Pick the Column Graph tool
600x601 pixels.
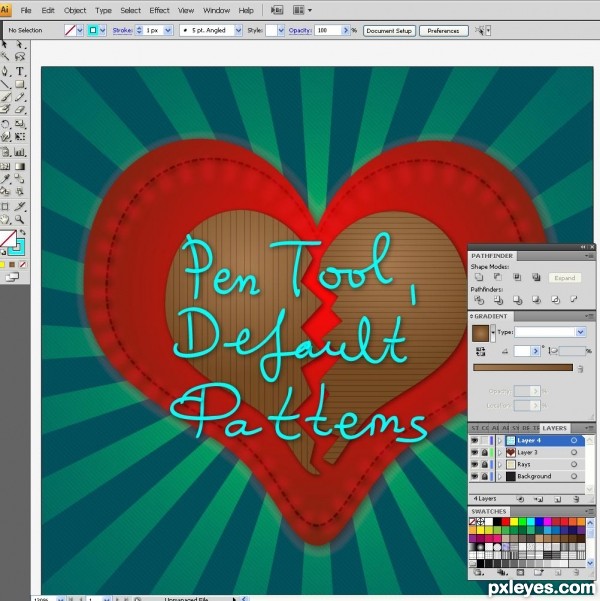[20, 152]
